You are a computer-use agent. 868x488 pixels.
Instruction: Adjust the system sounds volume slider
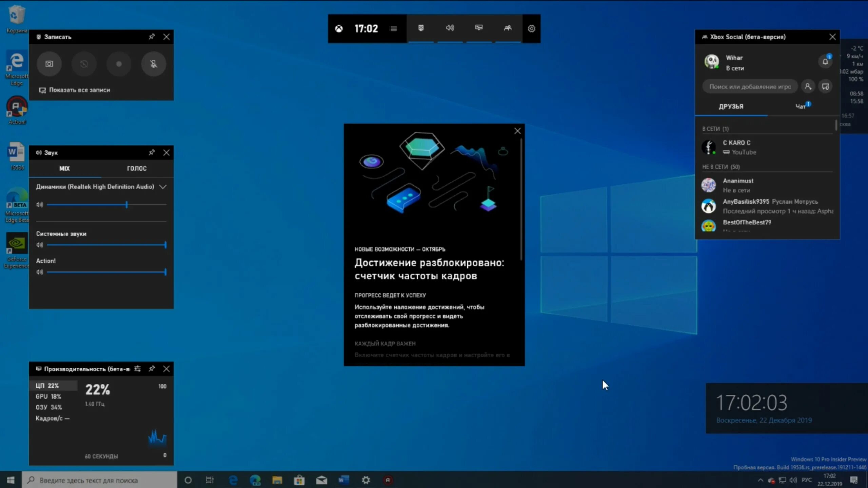[107, 245]
